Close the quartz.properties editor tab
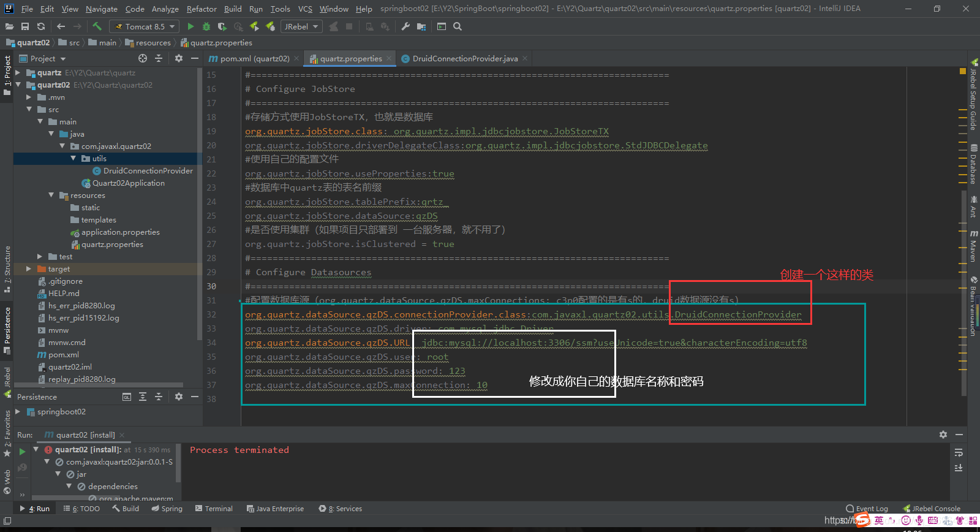 pos(388,59)
